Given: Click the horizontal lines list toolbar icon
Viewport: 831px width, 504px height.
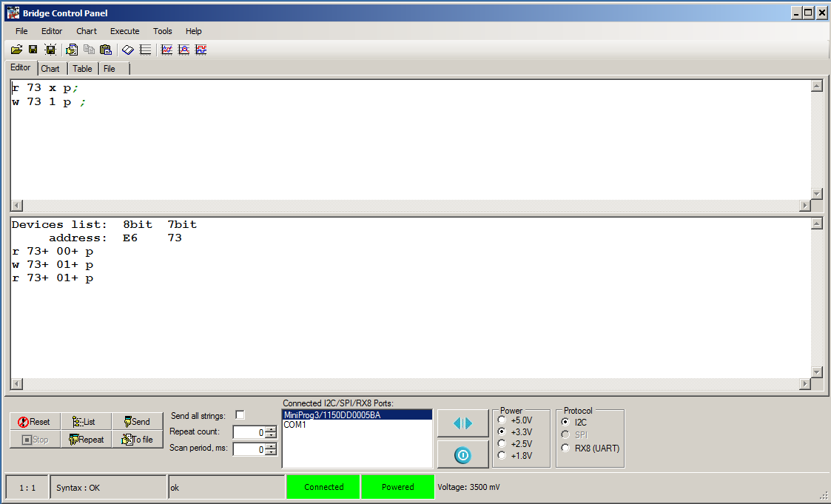Looking at the screenshot, I should (x=145, y=50).
